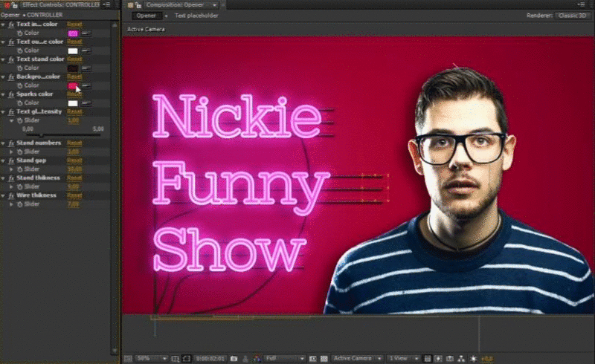The image size is (595, 364).
Task: Click the magenta Text in color swatch
Action: pyautogui.click(x=73, y=33)
